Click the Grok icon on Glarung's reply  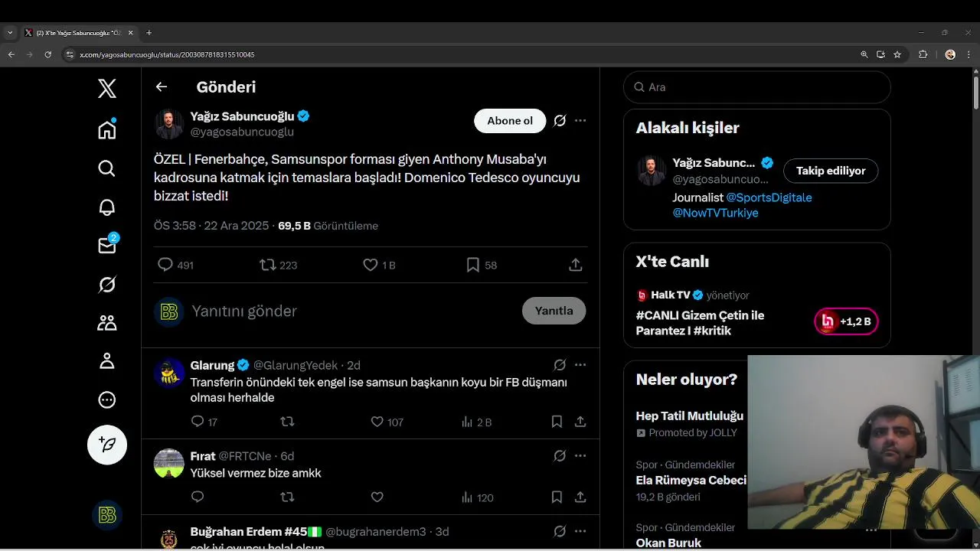pyautogui.click(x=560, y=365)
